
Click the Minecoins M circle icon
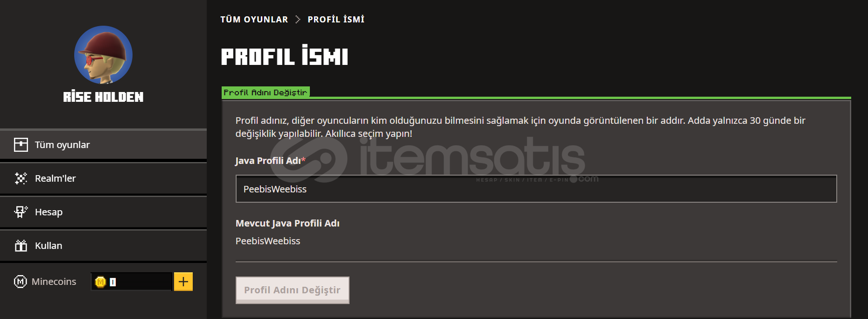[21, 282]
